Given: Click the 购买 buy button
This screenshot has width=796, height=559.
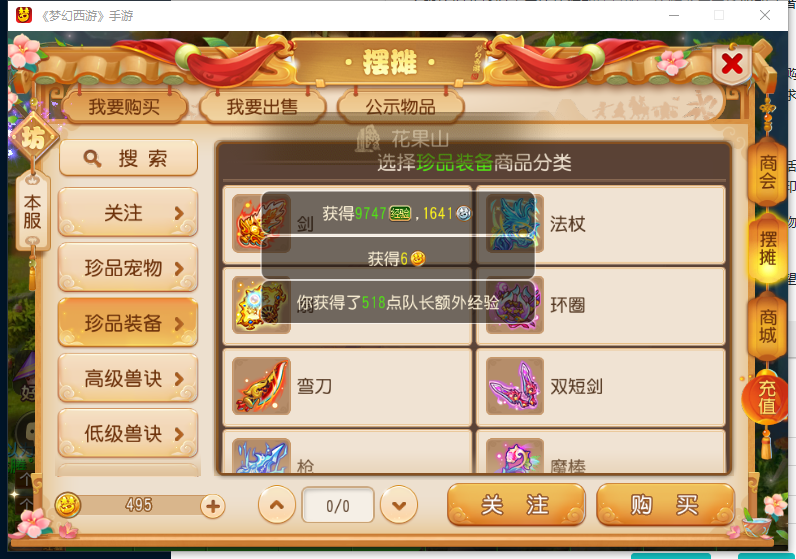Looking at the screenshot, I should [x=665, y=505].
